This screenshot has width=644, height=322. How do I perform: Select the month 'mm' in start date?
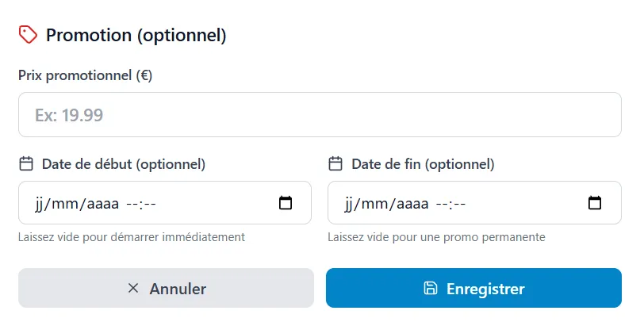[x=66, y=204]
